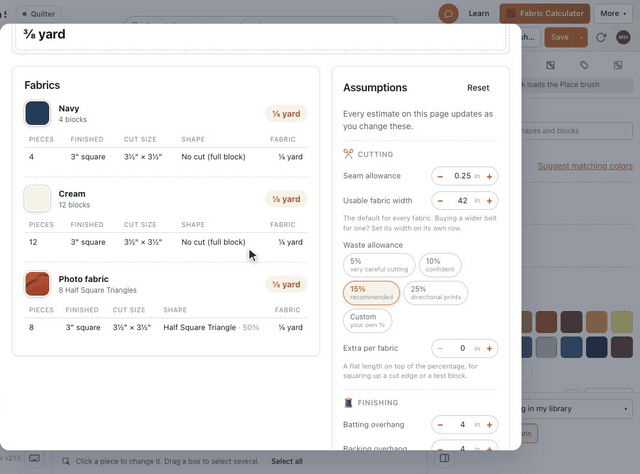Click the Cream fabric color swatch

point(37,198)
